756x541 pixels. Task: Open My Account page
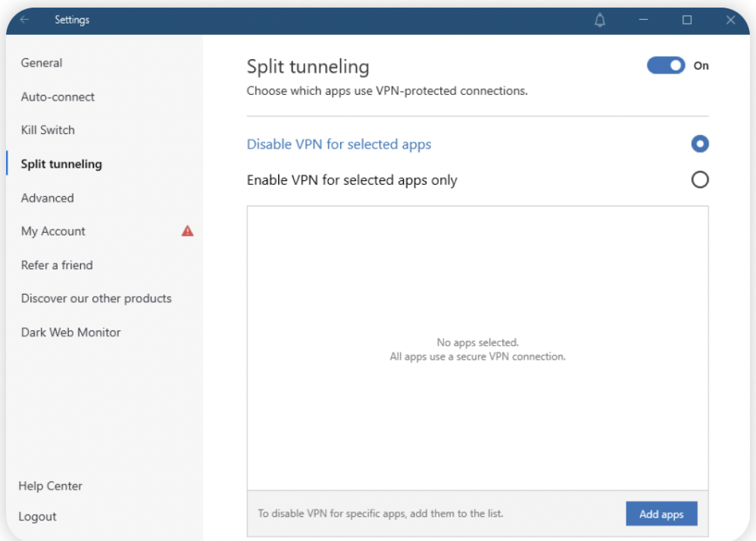click(53, 231)
